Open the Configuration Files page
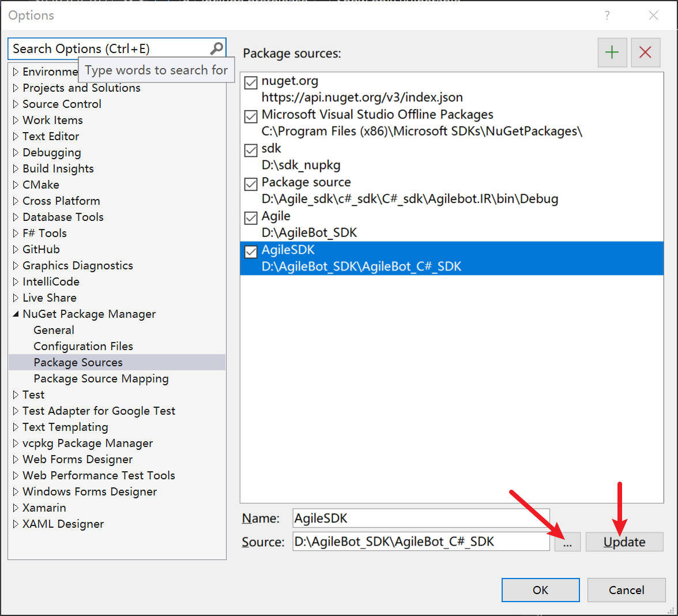The width and height of the screenshot is (678, 616). 83,346
